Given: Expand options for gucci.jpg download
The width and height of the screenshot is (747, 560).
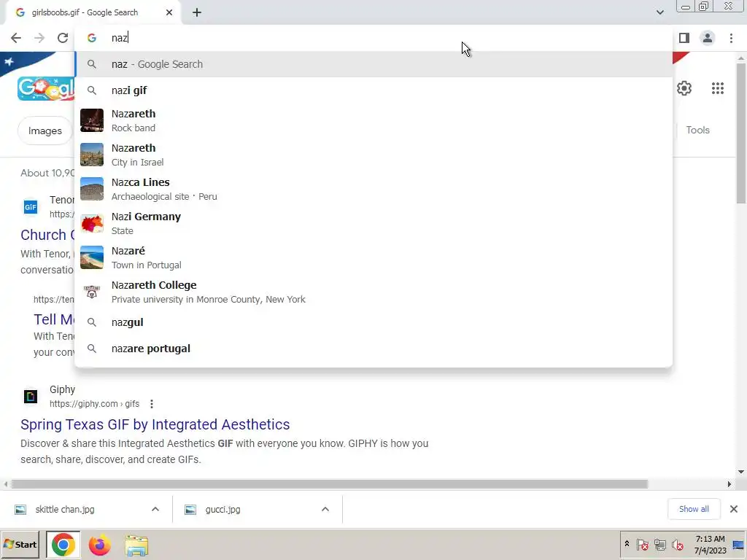Looking at the screenshot, I should coord(325,510).
